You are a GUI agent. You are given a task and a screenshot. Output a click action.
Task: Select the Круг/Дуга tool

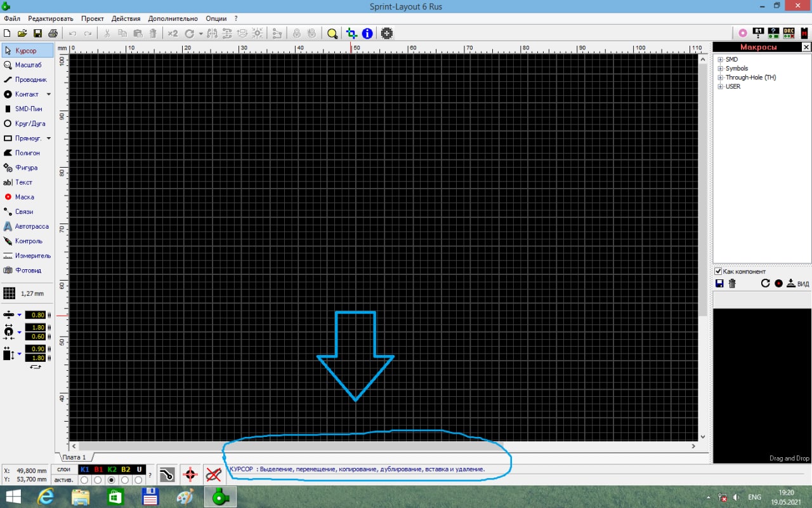[27, 124]
